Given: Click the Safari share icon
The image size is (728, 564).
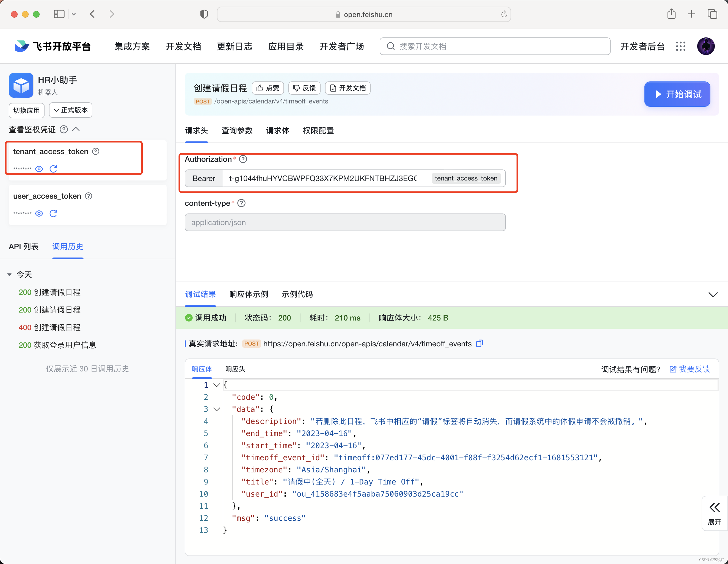Looking at the screenshot, I should 671,14.
